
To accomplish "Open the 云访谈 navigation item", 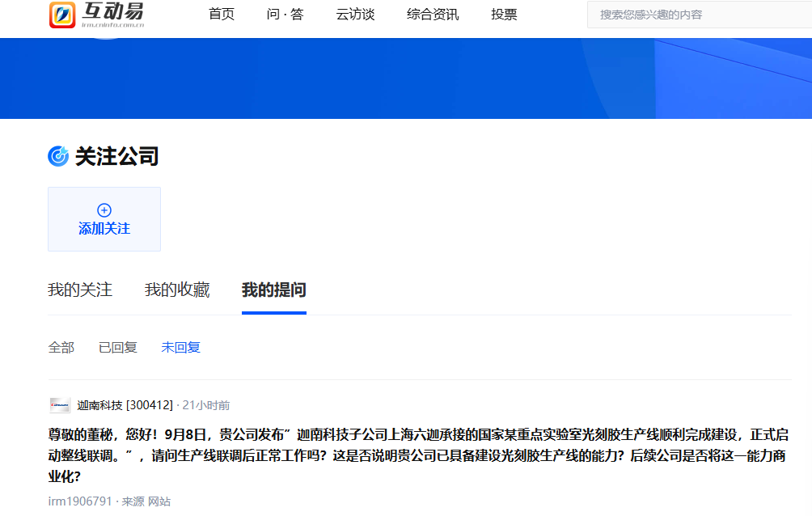I will [355, 15].
